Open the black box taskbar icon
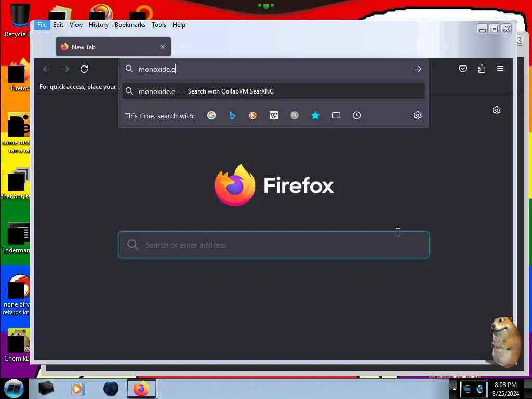 coord(46,389)
